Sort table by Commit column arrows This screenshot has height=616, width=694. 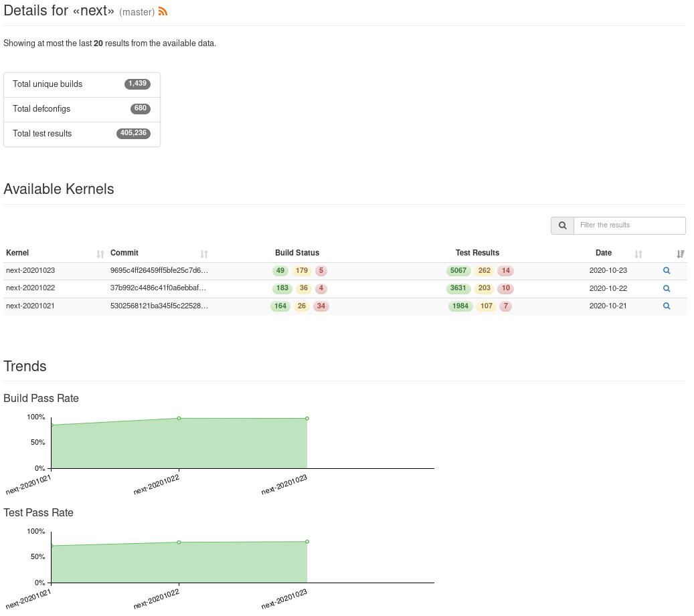click(x=204, y=254)
